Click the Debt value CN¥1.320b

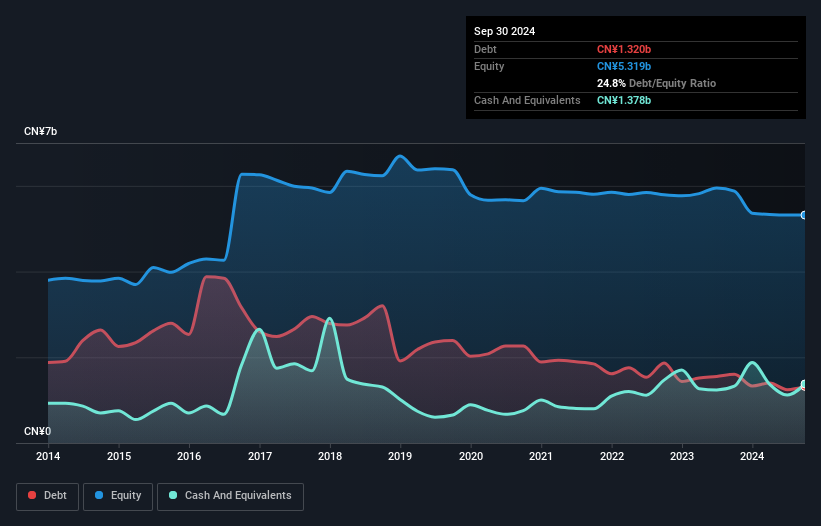[x=624, y=49]
